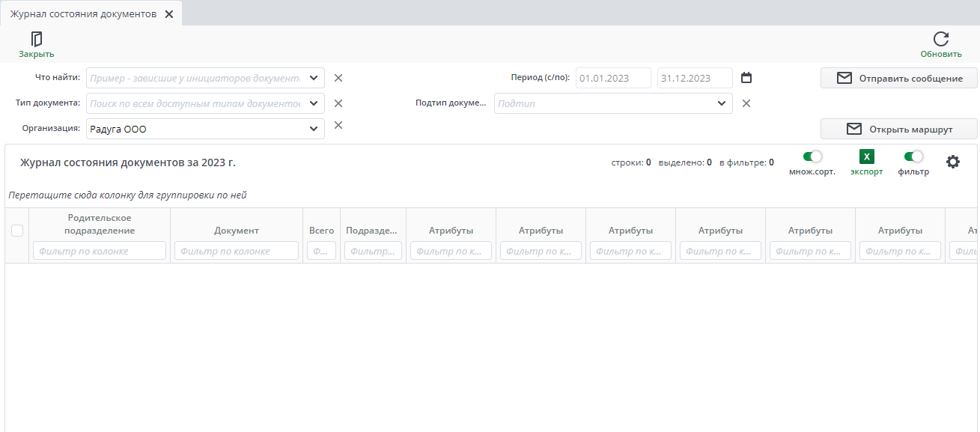Click the Обновить refresh icon
980x432 pixels.
pos(941,39)
